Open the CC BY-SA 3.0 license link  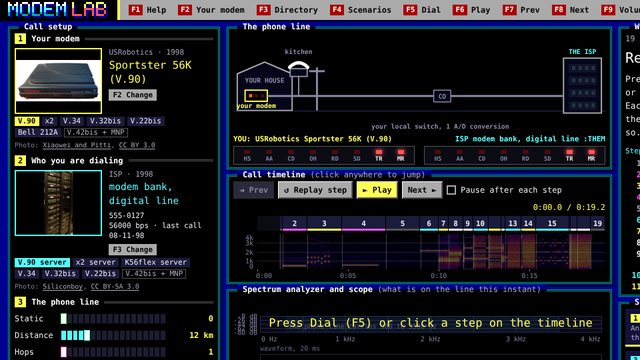click(115, 287)
